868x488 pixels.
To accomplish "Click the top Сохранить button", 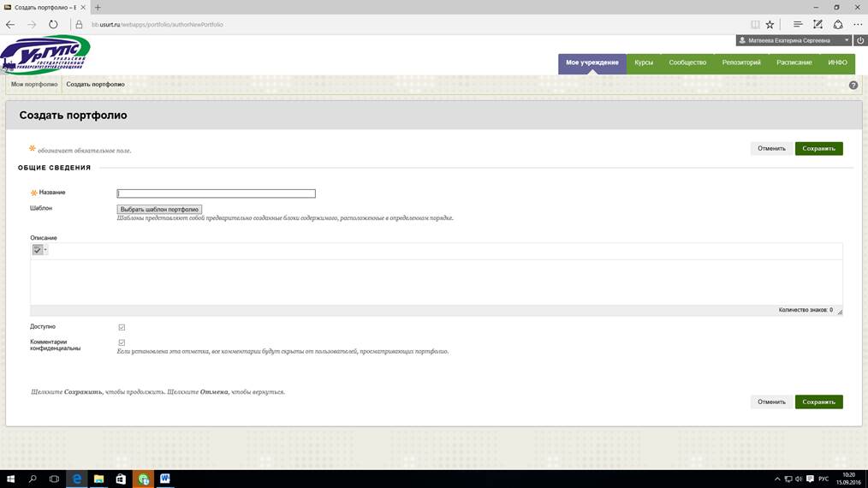I will point(818,148).
